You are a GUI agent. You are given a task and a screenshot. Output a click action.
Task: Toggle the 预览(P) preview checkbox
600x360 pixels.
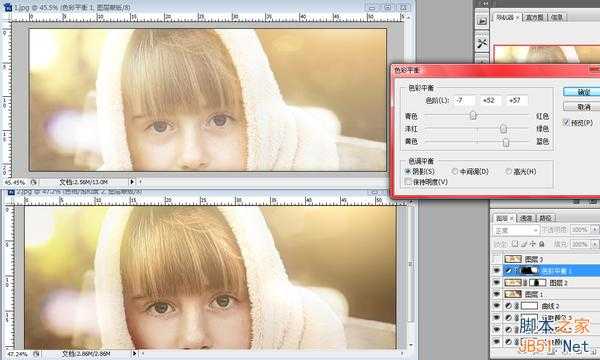click(566, 122)
